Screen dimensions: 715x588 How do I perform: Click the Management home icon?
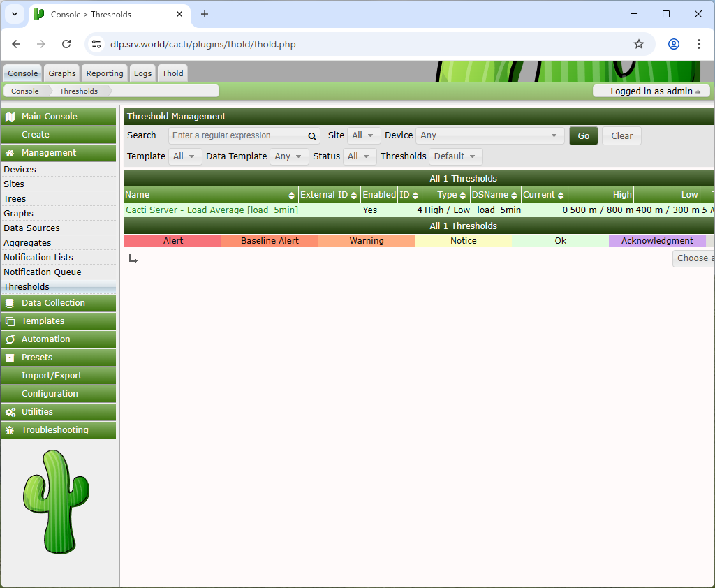(x=10, y=153)
